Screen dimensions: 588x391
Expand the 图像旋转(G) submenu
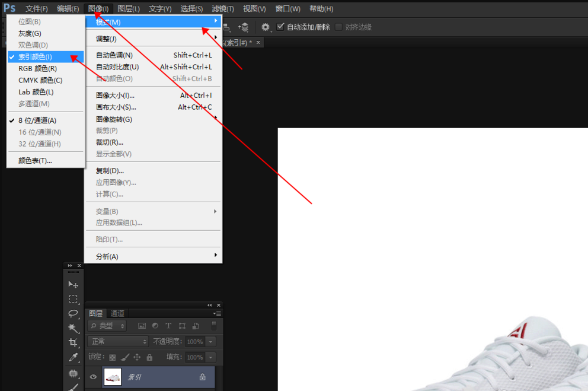pyautogui.click(x=154, y=119)
